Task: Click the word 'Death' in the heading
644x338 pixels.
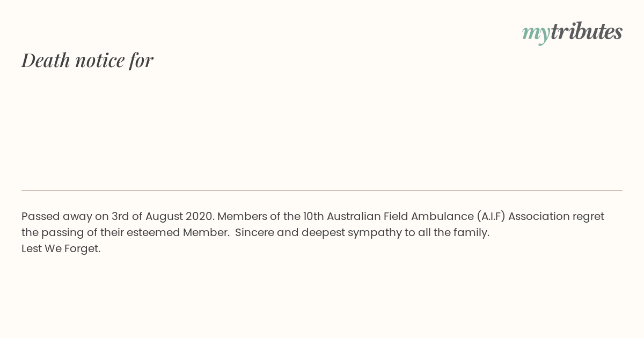Action: (46, 60)
